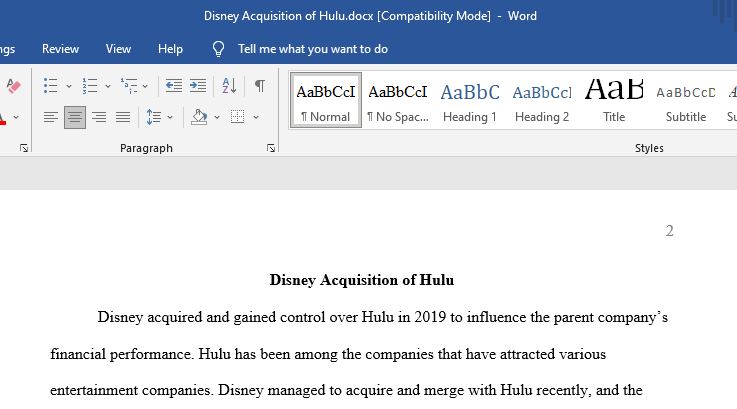Click the Tell Me lightbulb icon
The image size is (737, 409).
(x=218, y=49)
